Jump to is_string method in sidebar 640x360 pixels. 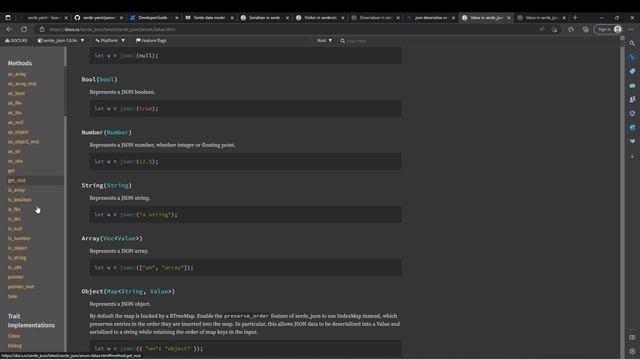tap(17, 258)
